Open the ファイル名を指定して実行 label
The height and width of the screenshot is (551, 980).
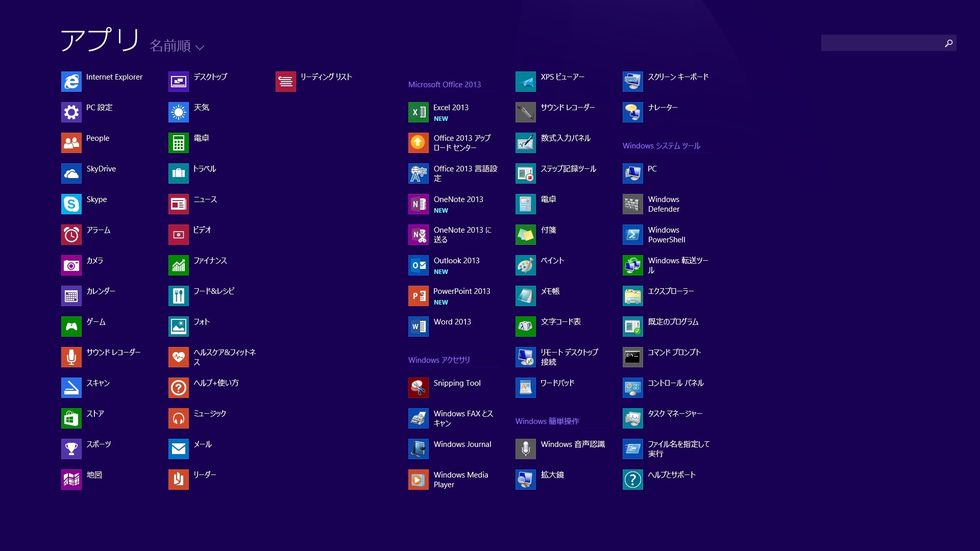(679, 449)
